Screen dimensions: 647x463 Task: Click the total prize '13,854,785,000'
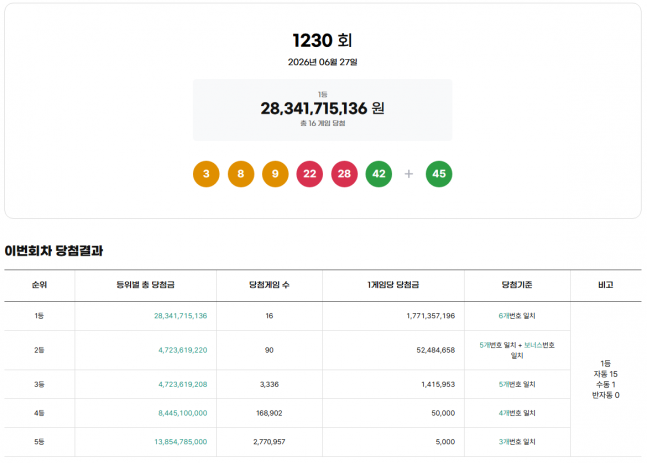(181, 442)
